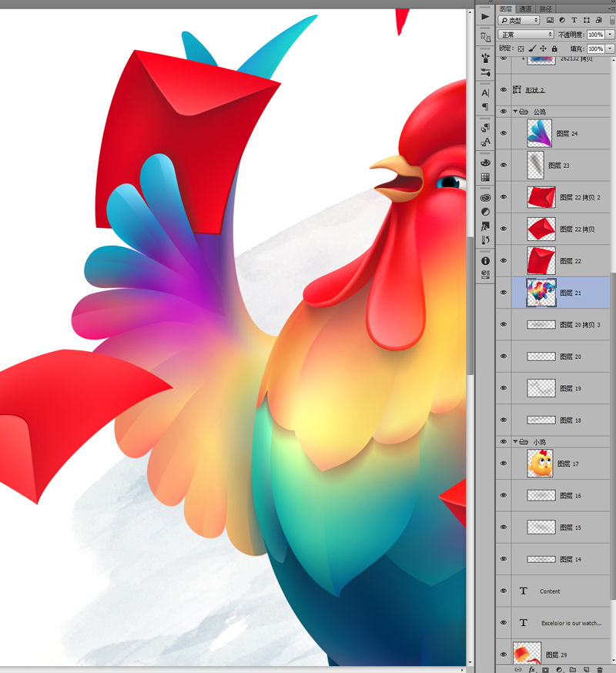The height and width of the screenshot is (673, 616).
Task: Toggle visibility of 图层 21
Action: 504,293
